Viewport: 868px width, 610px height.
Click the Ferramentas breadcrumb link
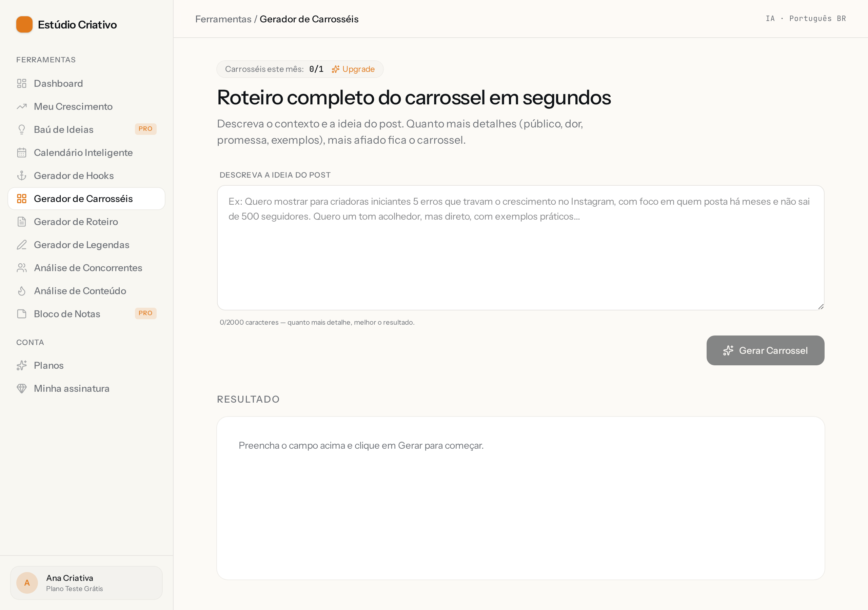click(x=223, y=19)
